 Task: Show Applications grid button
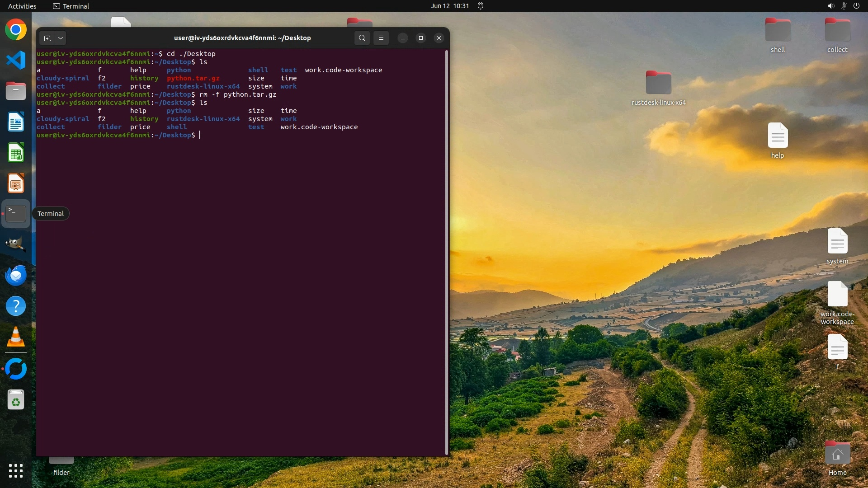16,471
